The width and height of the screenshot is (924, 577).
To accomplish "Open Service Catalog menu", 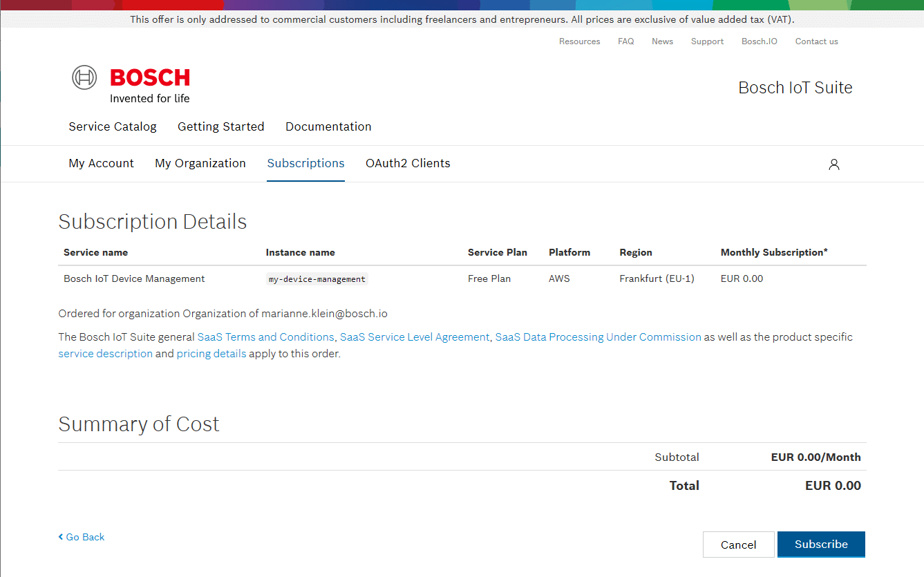I will 113,126.
